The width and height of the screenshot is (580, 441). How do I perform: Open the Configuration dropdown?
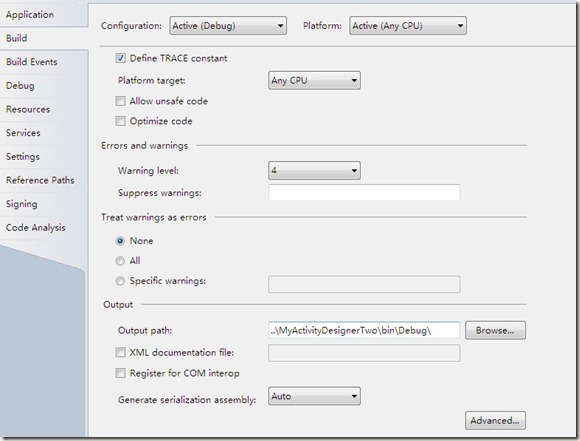pos(228,26)
